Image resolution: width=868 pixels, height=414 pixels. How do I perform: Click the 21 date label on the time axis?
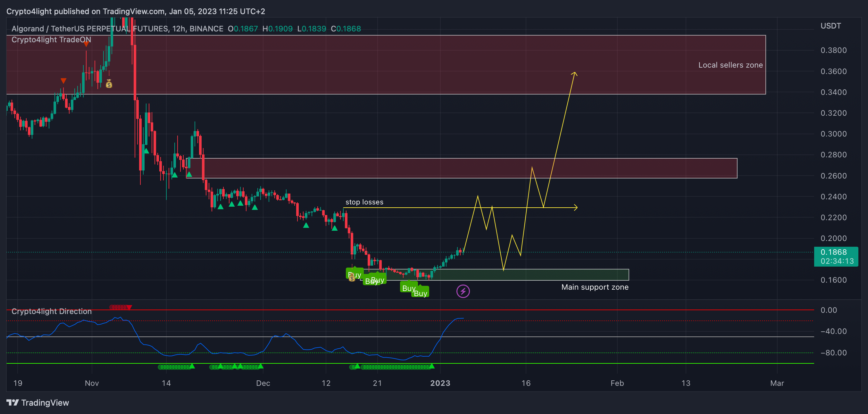pos(377,383)
